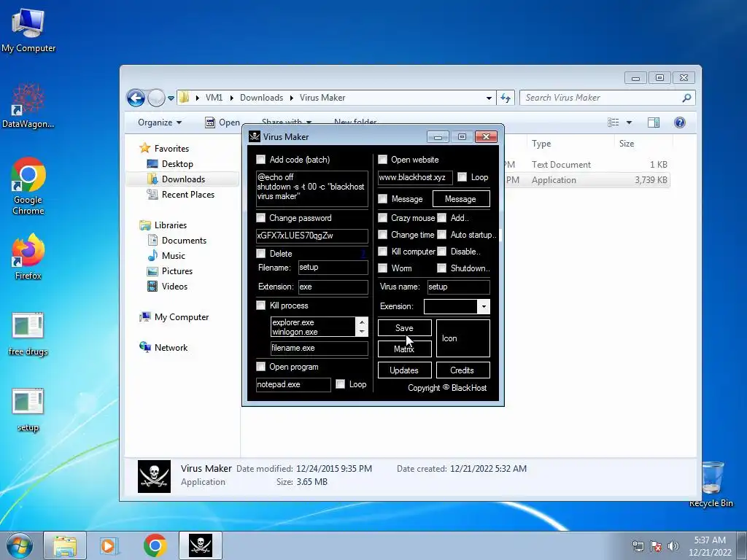Tick the Kill process checkbox
The width and height of the screenshot is (747, 560).
260,306
